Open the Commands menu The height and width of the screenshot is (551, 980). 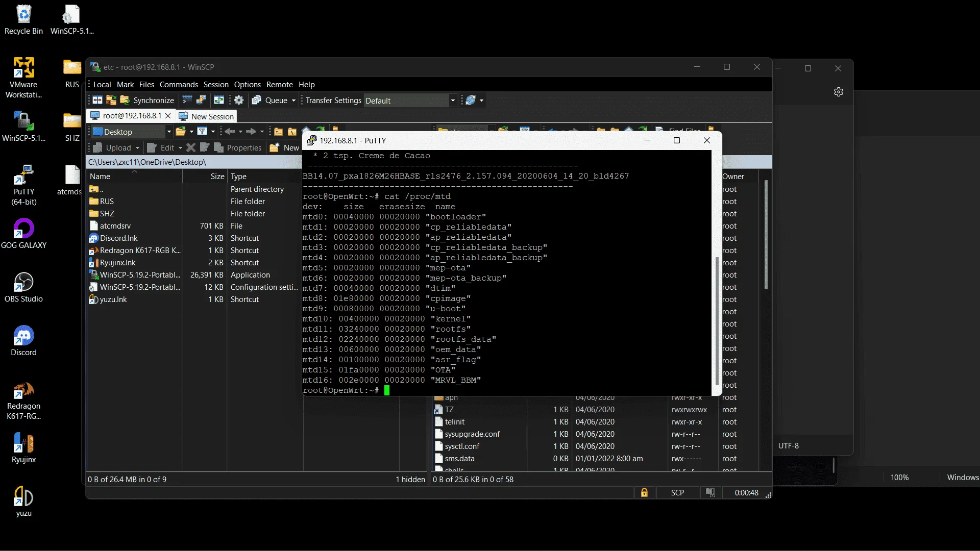pyautogui.click(x=179, y=84)
